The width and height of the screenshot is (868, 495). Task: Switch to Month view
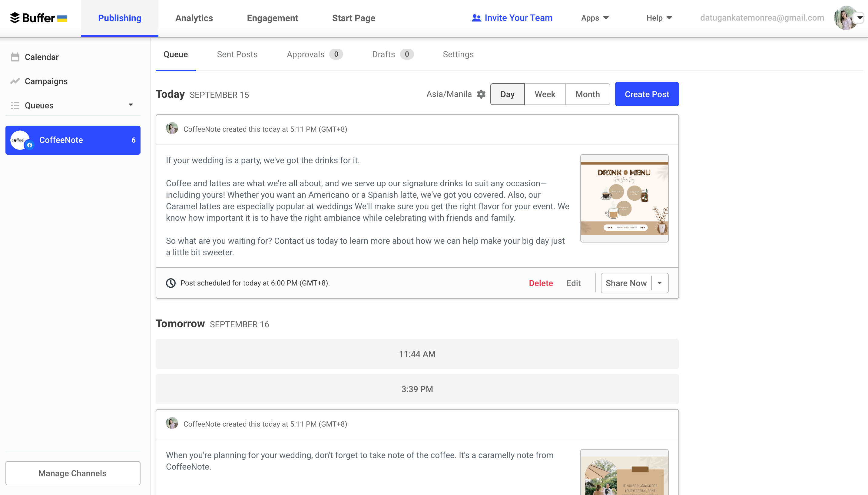click(588, 94)
